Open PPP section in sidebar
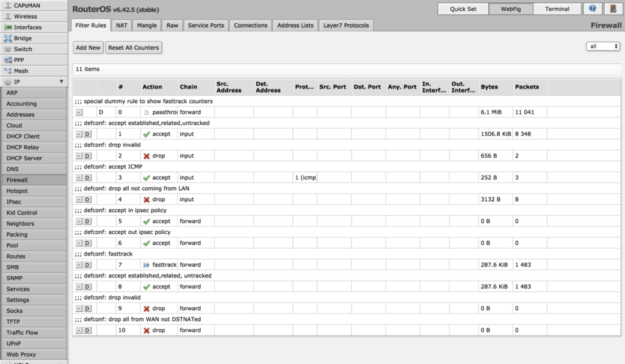 34,60
